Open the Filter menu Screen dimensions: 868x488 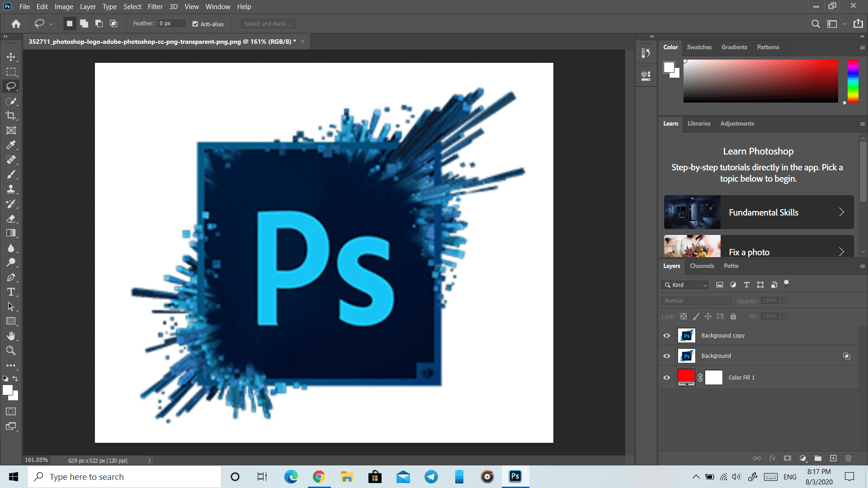tap(155, 7)
